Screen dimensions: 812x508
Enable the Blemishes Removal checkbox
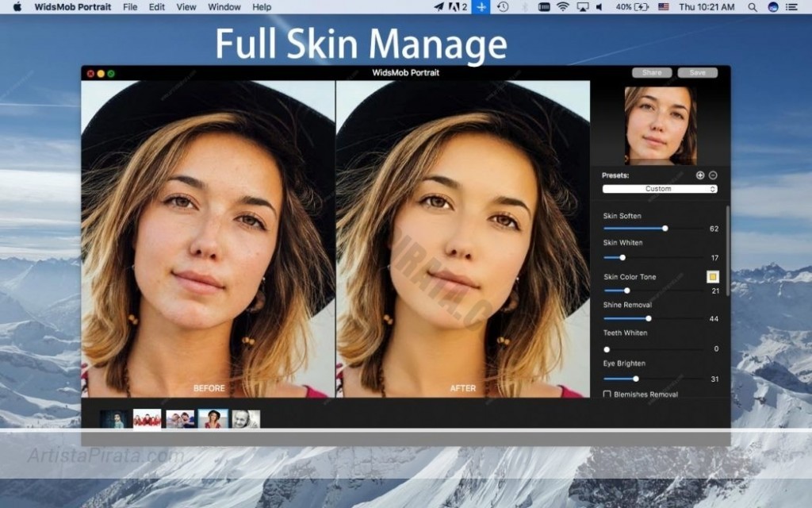pyautogui.click(x=607, y=394)
